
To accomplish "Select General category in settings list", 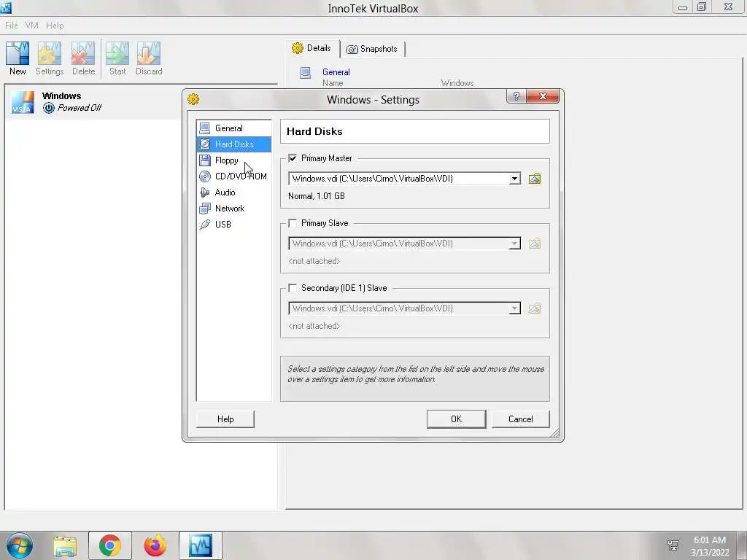I will coord(234,128).
